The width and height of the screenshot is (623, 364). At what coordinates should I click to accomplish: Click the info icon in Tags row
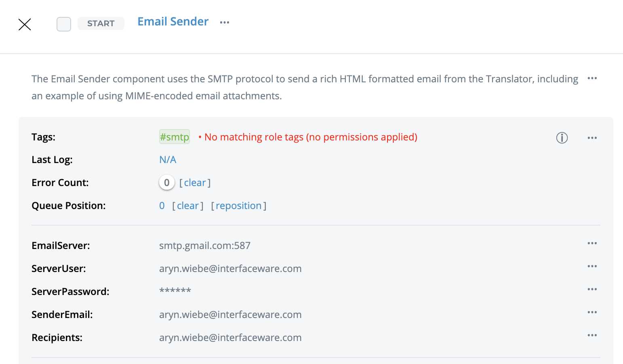562,138
